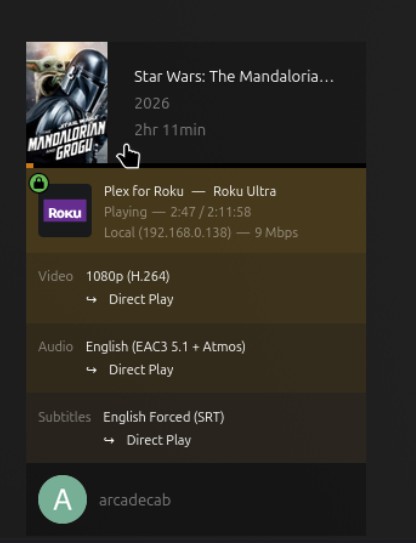Click the Subtitles section label
This screenshot has width=416, height=543.
pyautogui.click(x=64, y=417)
